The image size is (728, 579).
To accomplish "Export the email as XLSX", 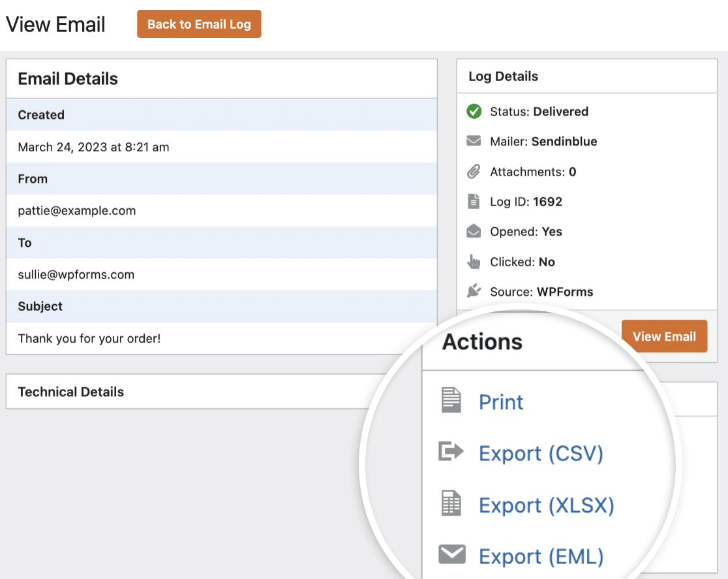I will point(547,505).
